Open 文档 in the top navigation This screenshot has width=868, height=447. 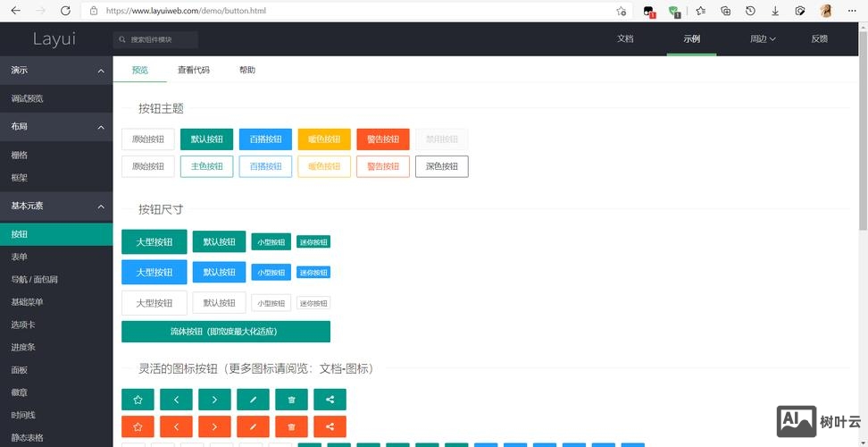625,38
